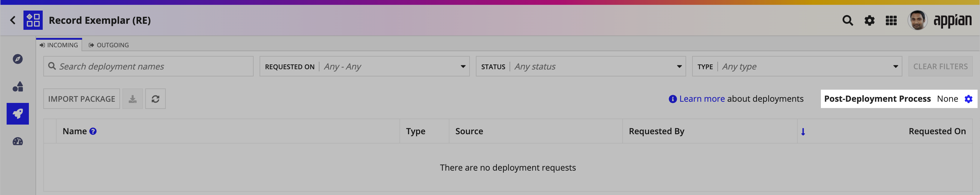980x195 pixels.
Task: Click the info icon beside Learn more
Action: [x=673, y=99]
